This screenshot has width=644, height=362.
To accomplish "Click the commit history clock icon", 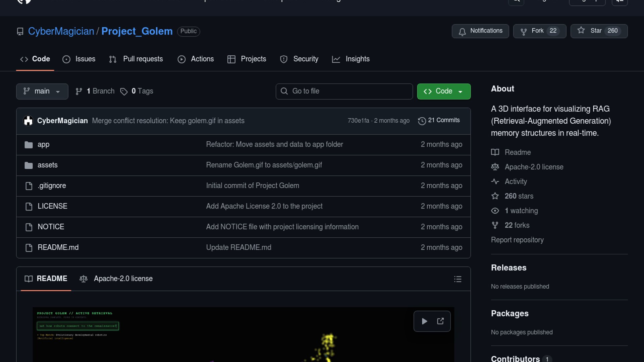I will coord(422,121).
